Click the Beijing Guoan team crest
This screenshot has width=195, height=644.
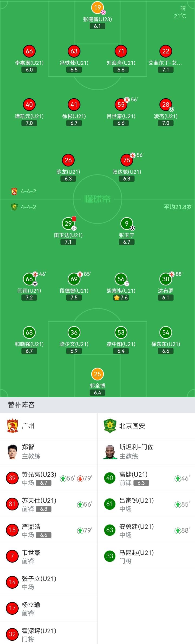tap(110, 426)
